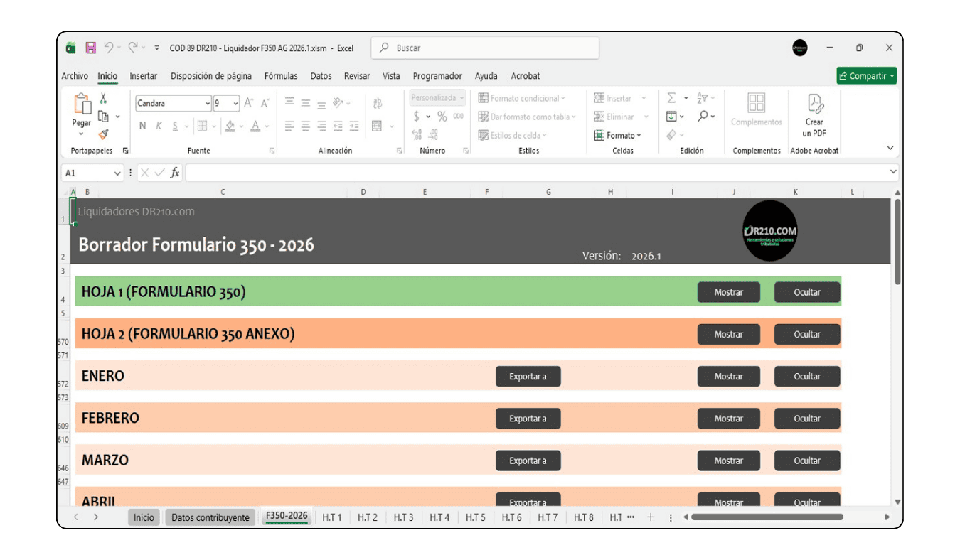Click the font color A swatch

[255, 126]
